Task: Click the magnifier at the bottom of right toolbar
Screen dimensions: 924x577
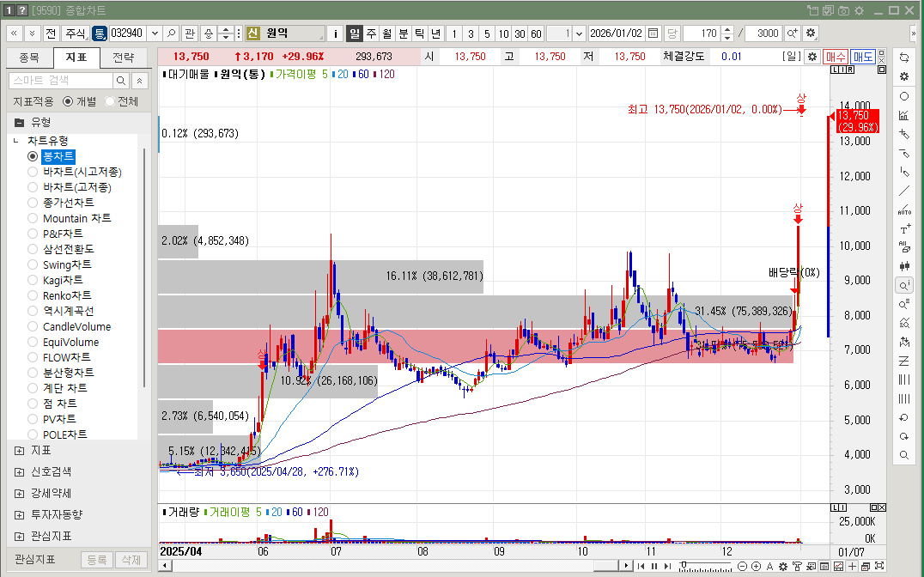Action: click(x=904, y=456)
